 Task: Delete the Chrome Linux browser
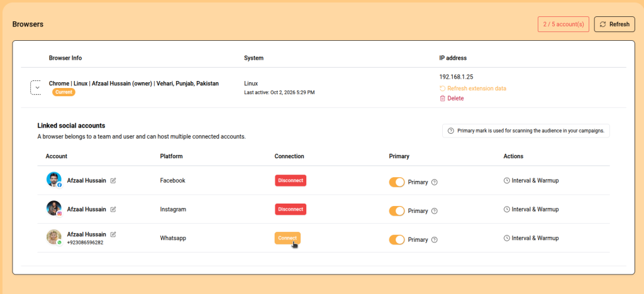(x=452, y=99)
